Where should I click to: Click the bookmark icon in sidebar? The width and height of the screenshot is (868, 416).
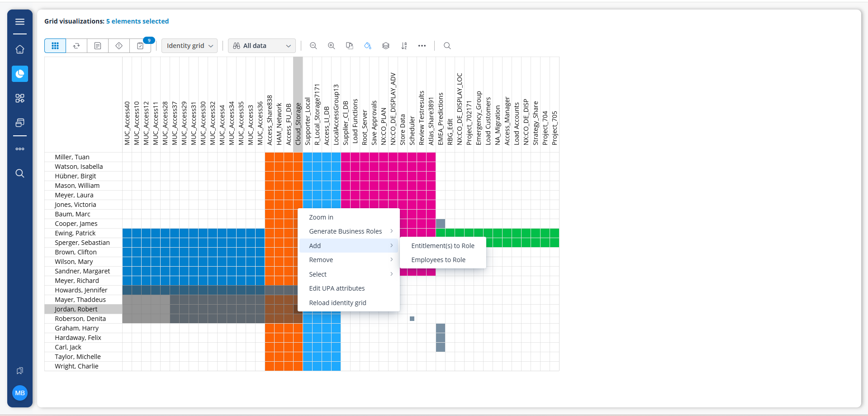click(x=20, y=371)
